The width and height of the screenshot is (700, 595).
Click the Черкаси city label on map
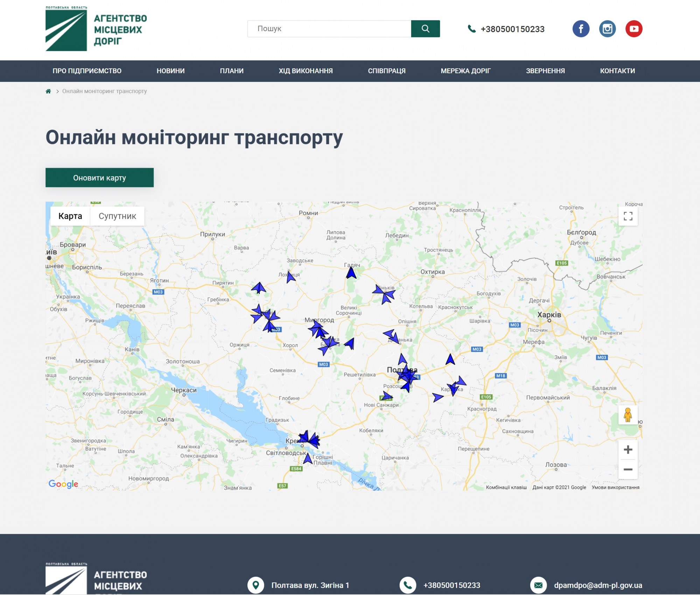(x=184, y=390)
